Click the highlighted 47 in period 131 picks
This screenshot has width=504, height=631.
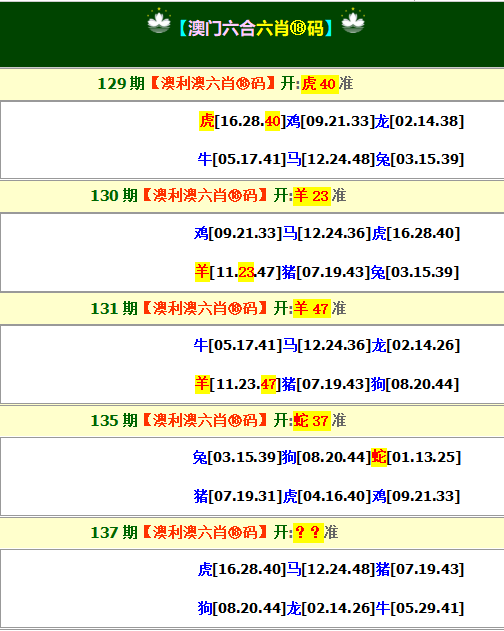pos(269,384)
